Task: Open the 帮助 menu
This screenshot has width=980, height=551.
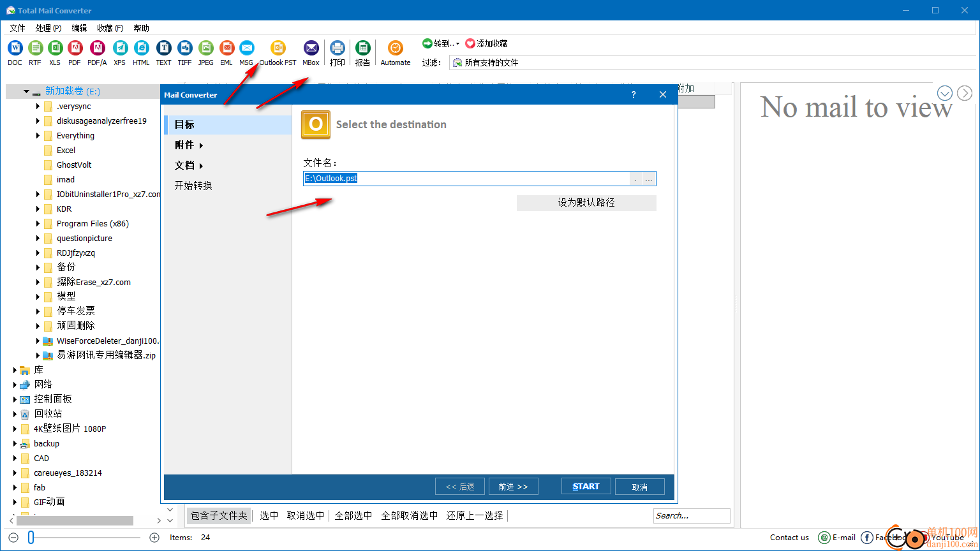Action: (x=141, y=28)
